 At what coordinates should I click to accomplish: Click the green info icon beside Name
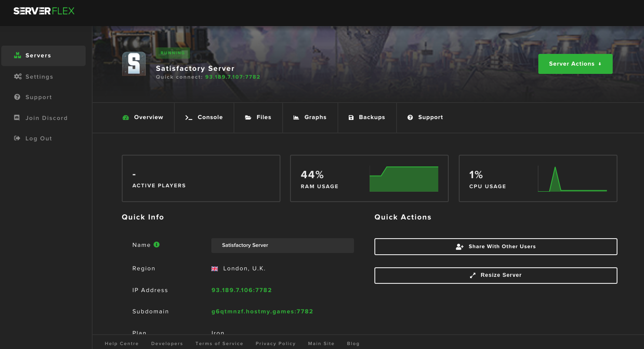pos(157,245)
